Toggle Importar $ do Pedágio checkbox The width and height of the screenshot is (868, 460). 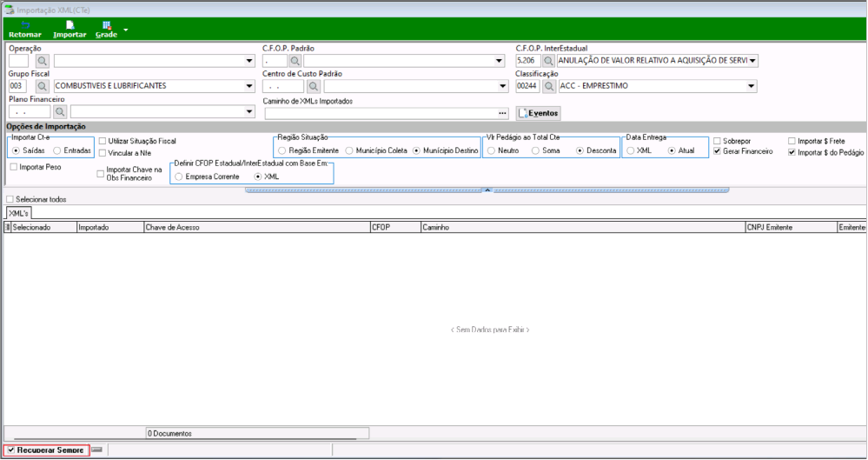[792, 152]
